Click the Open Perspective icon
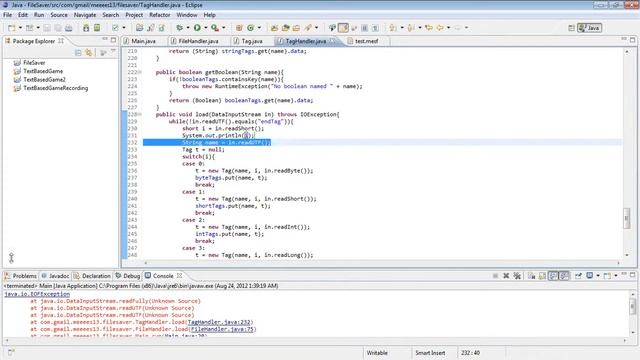 click(x=571, y=28)
